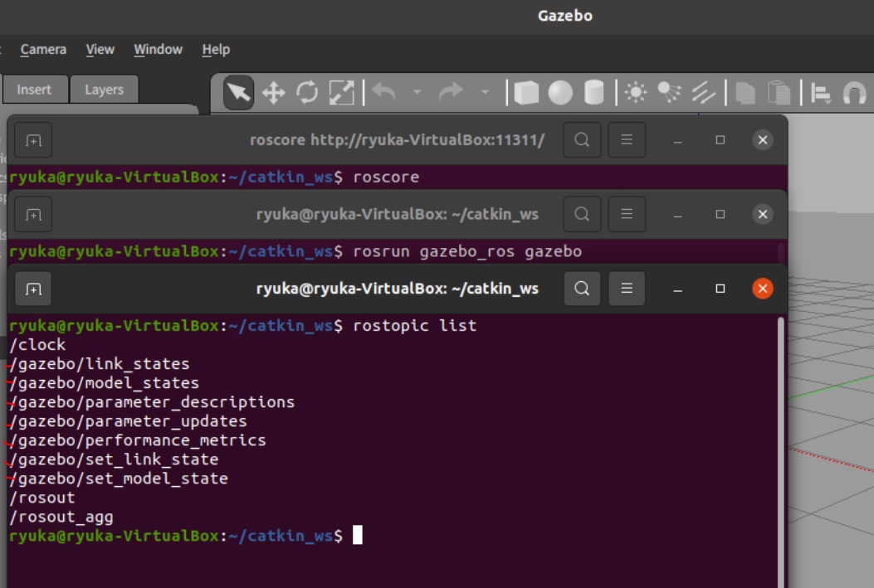Toggle search in the roscore terminal
Screen dimensions: 874x588
coord(582,139)
